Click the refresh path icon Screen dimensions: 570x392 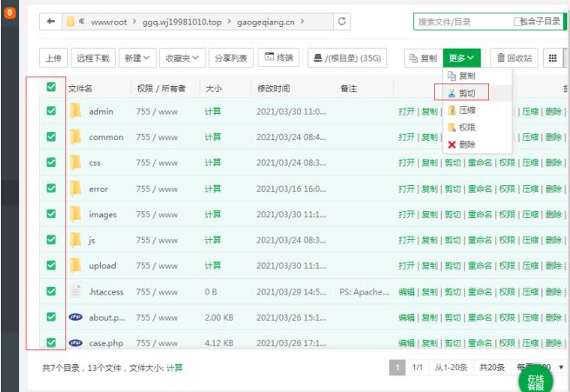pos(342,22)
